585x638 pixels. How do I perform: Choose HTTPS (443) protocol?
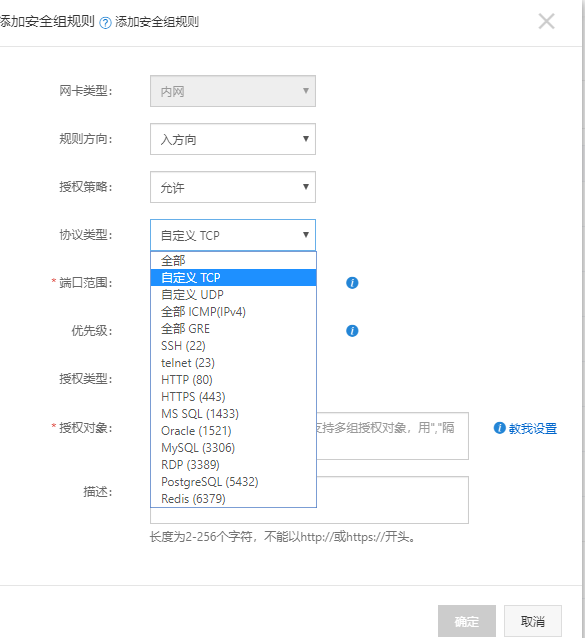pos(234,397)
